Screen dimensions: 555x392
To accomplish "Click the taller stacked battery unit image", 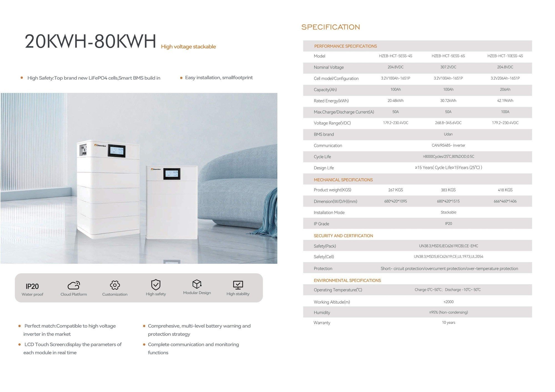I will (x=108, y=189).
